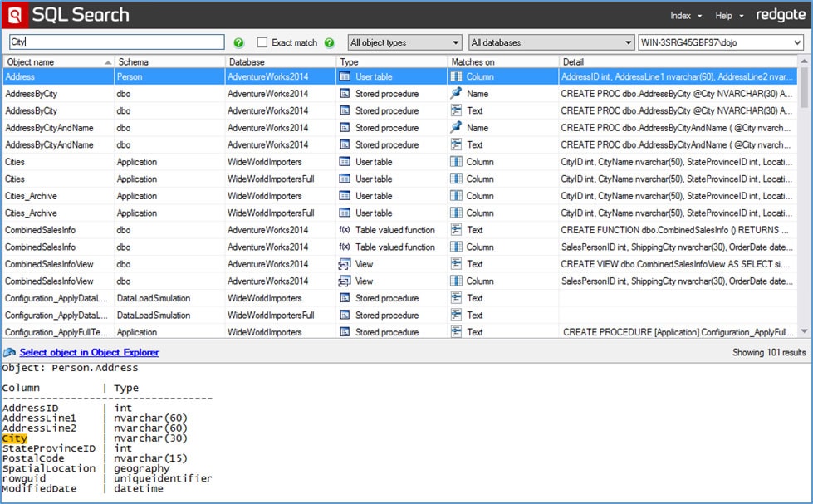This screenshot has height=504, width=813.
Task: Click the Text match icon in the AddressByCity row
Action: 456,111
